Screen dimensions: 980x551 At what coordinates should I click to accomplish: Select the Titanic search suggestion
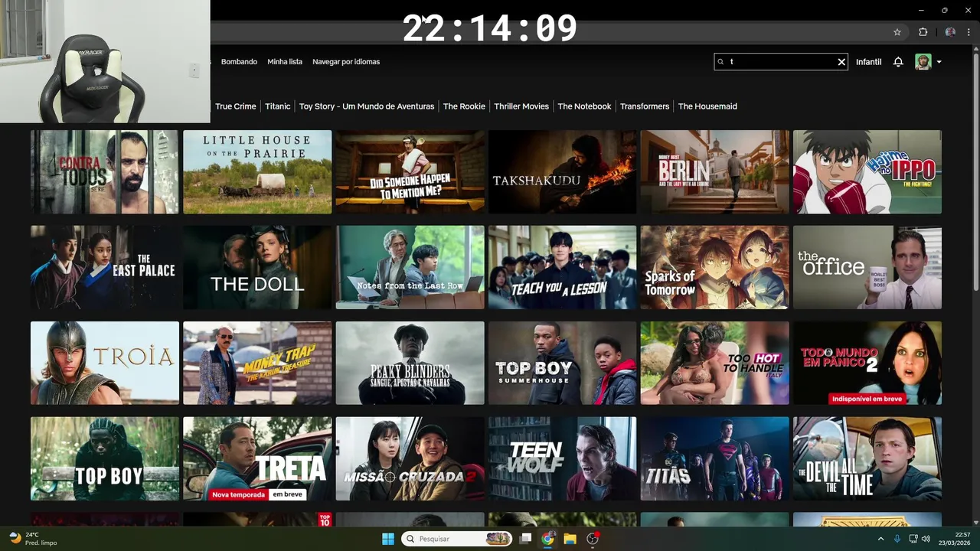tap(278, 106)
